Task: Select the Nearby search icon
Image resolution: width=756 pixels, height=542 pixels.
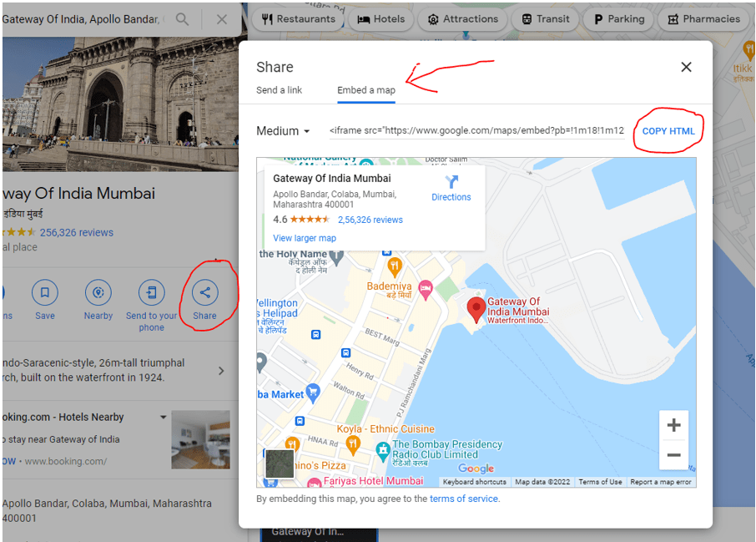Action: point(98,293)
